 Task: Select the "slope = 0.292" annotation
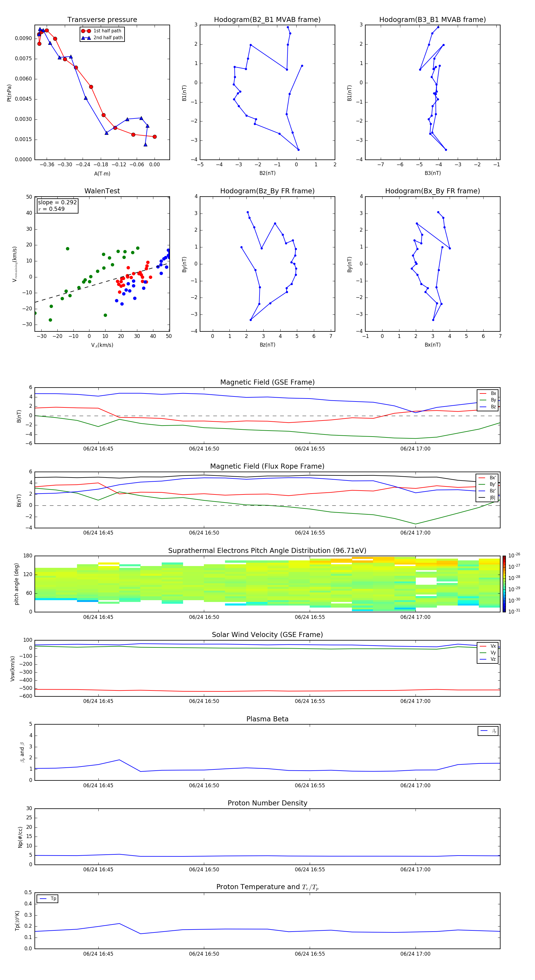[57, 203]
